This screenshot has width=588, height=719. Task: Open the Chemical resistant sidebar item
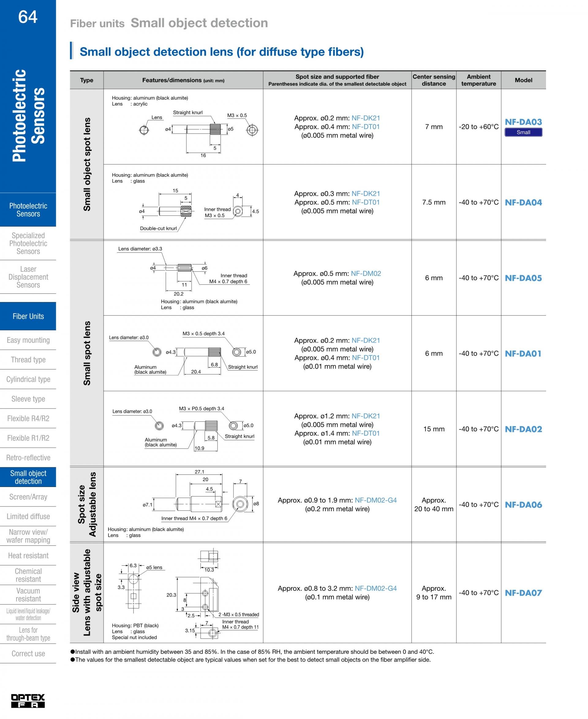[28, 575]
